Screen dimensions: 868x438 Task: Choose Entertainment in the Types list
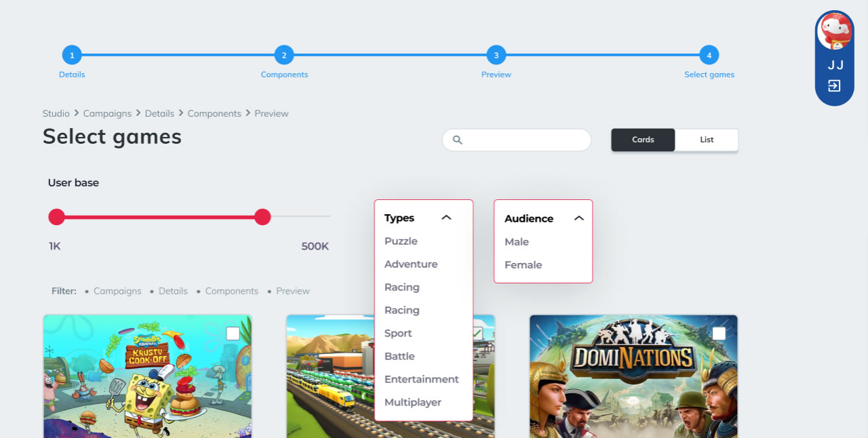(x=422, y=380)
